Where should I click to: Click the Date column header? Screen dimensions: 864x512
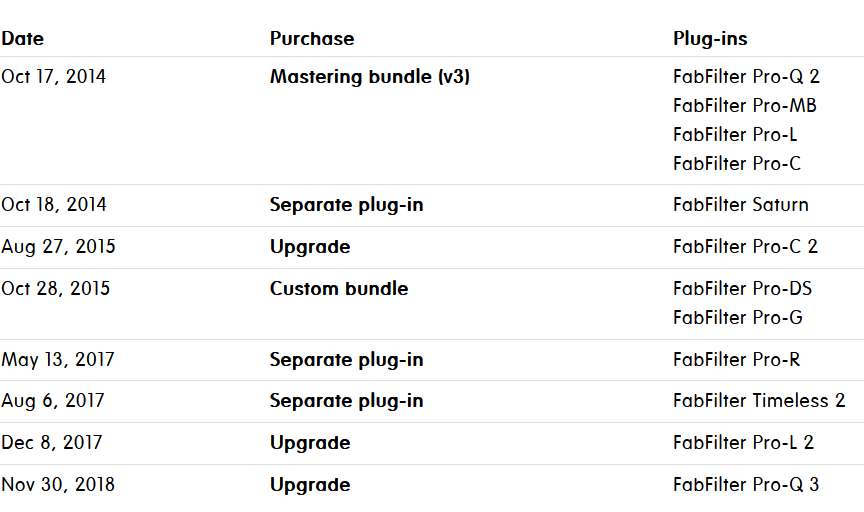click(x=23, y=39)
